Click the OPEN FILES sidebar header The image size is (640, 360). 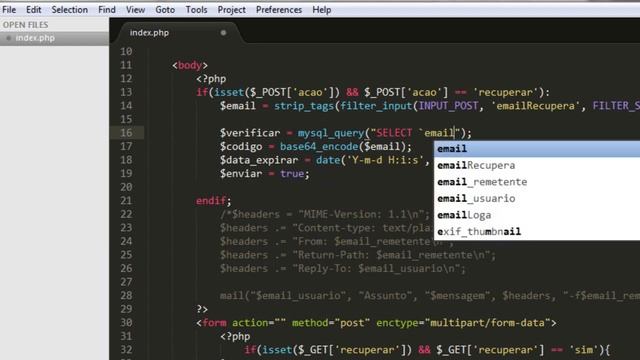click(x=25, y=25)
